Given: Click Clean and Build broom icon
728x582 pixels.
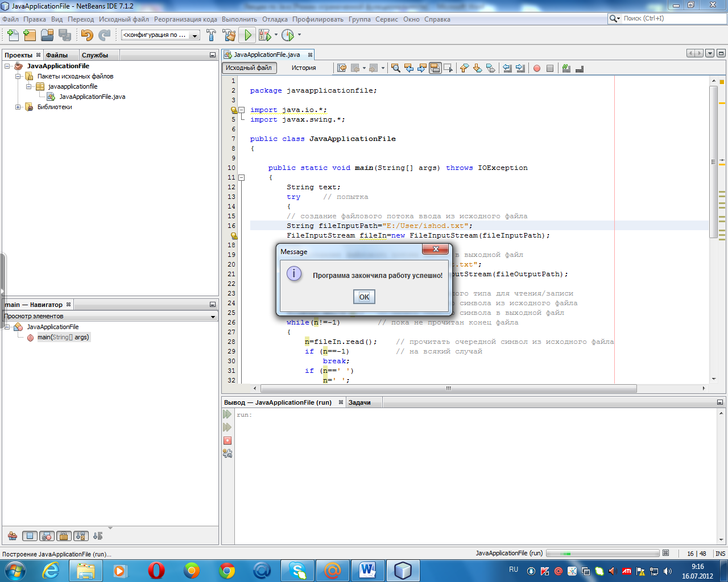Looking at the screenshot, I should pos(229,35).
